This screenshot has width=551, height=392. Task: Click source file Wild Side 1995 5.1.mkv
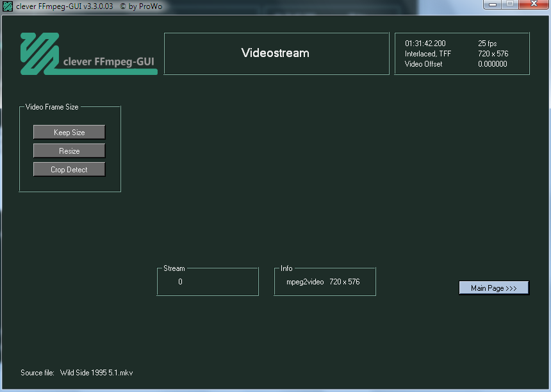pyautogui.click(x=96, y=373)
